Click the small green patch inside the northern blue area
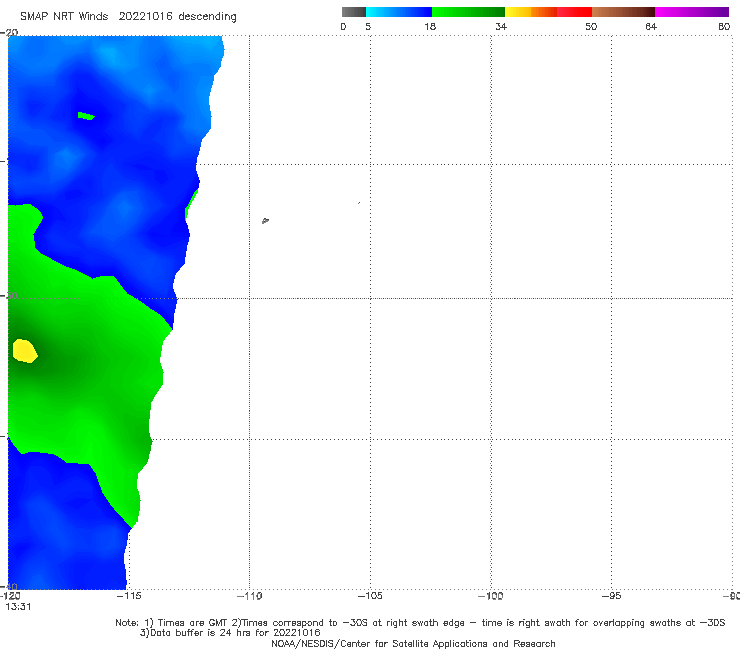The width and height of the screenshot is (740, 650). tap(86, 116)
